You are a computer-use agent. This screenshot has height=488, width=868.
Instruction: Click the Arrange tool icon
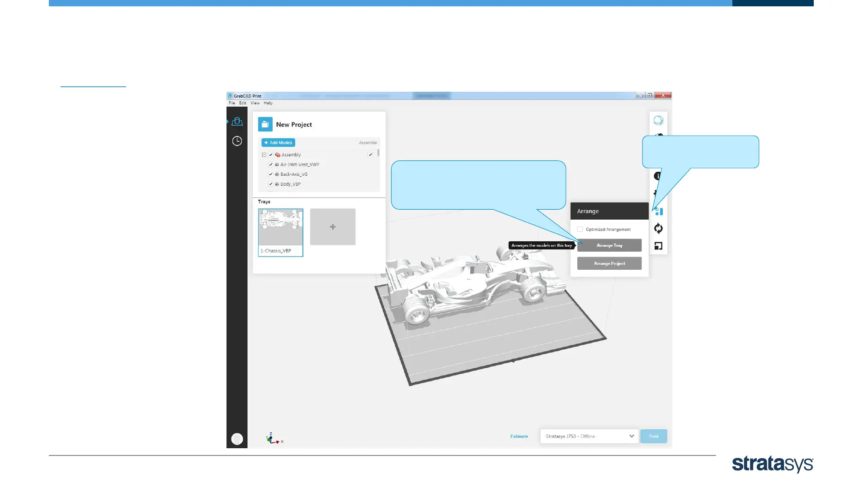click(x=659, y=211)
